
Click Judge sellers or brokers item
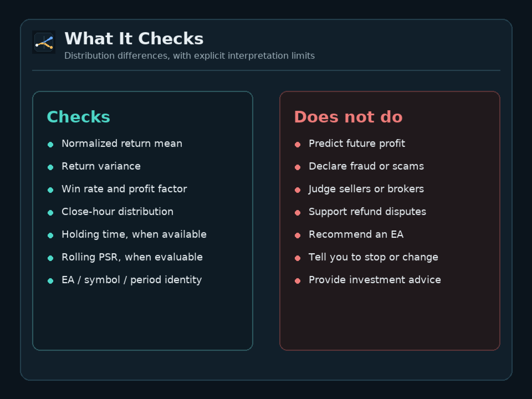366,189
